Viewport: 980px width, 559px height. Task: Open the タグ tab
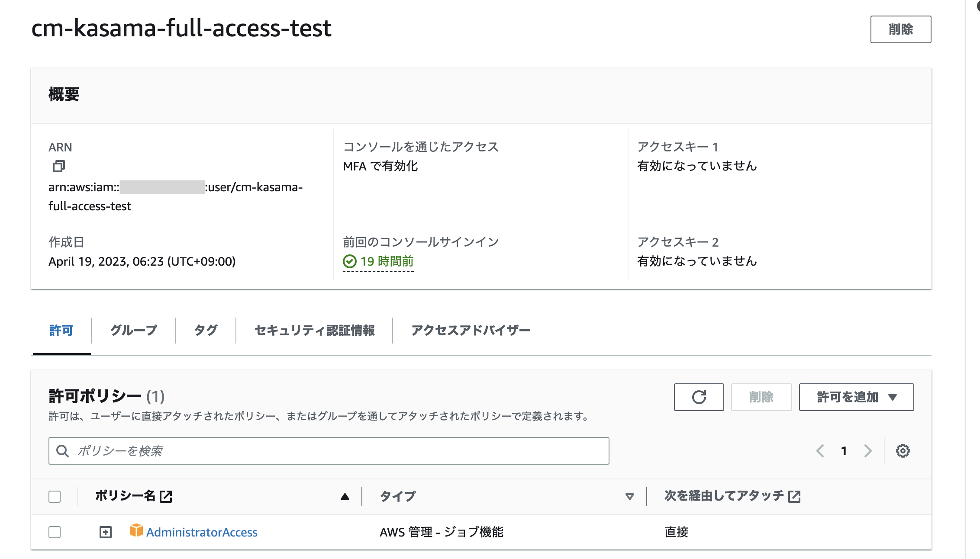tap(206, 331)
